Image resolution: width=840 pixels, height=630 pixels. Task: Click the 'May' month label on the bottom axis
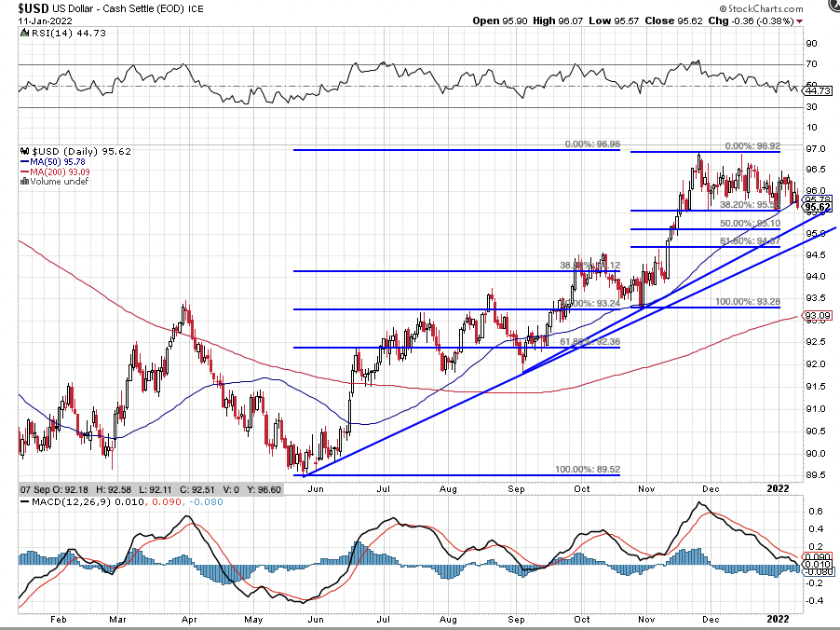tap(253, 619)
